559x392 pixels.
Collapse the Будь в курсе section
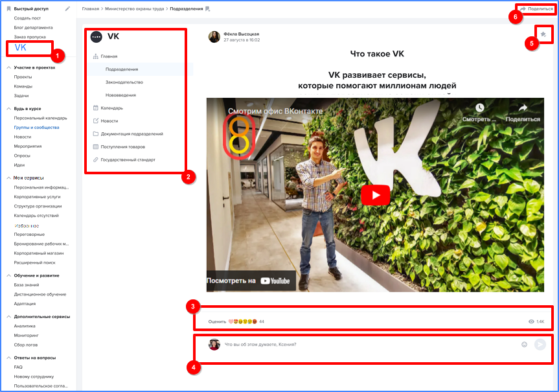(x=9, y=108)
